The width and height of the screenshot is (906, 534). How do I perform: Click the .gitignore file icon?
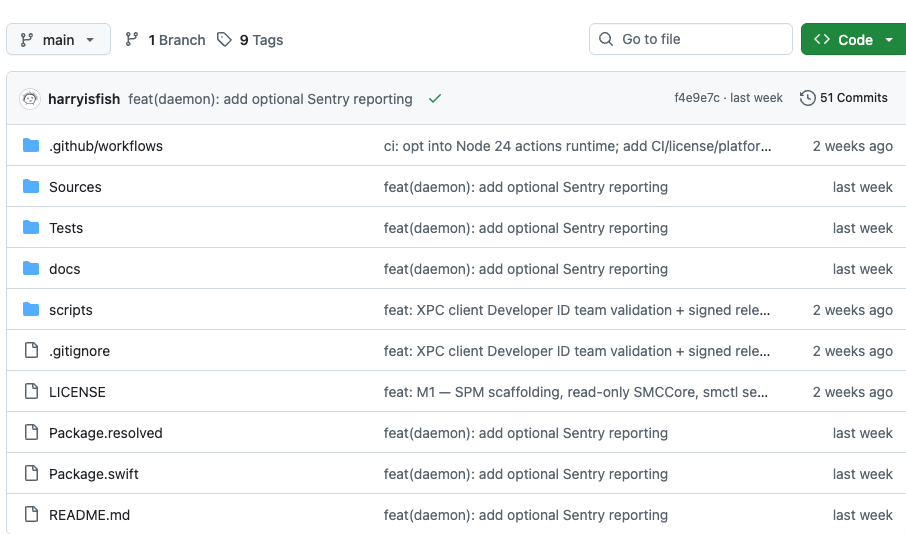click(x=31, y=350)
